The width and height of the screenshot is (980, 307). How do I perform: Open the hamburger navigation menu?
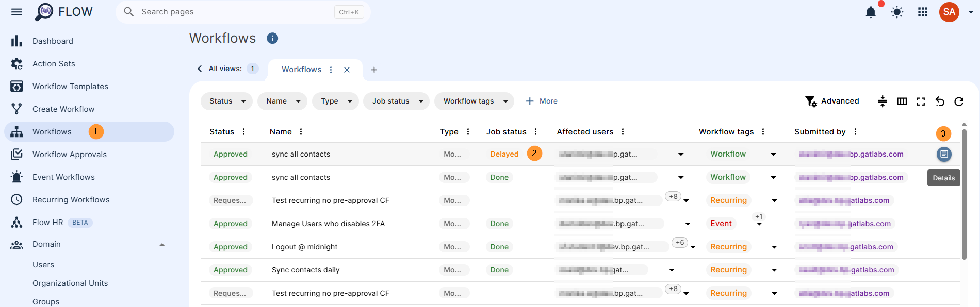coord(17,12)
